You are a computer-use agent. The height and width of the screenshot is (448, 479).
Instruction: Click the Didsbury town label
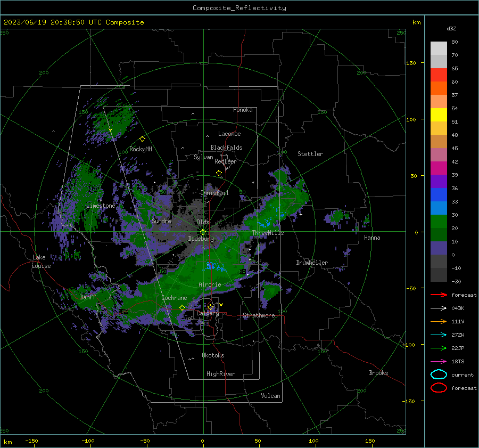click(x=201, y=239)
